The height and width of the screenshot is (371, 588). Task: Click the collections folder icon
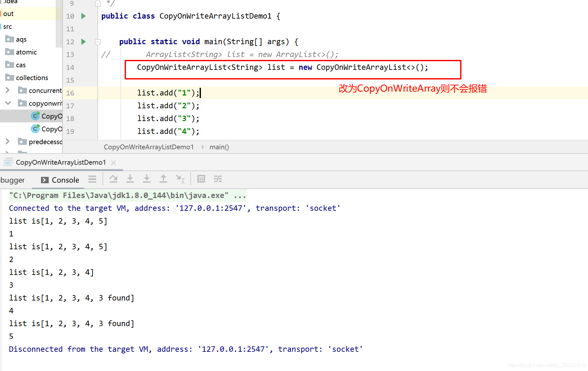pos(10,78)
